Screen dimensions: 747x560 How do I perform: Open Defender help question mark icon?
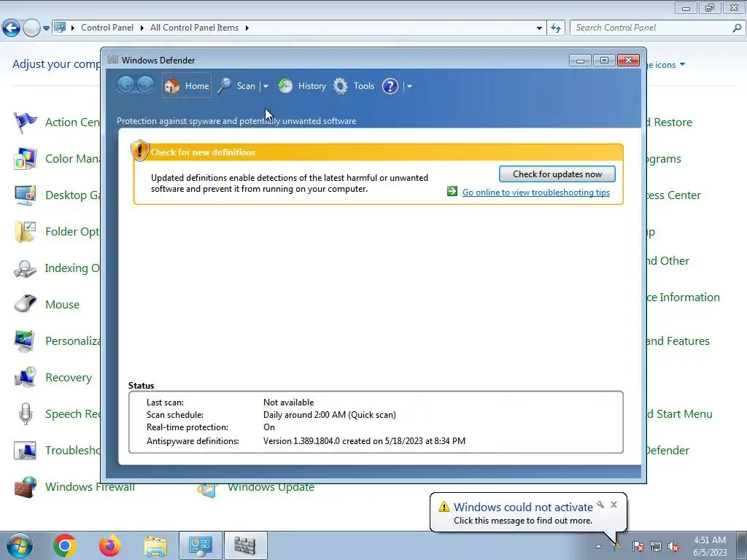pos(390,86)
